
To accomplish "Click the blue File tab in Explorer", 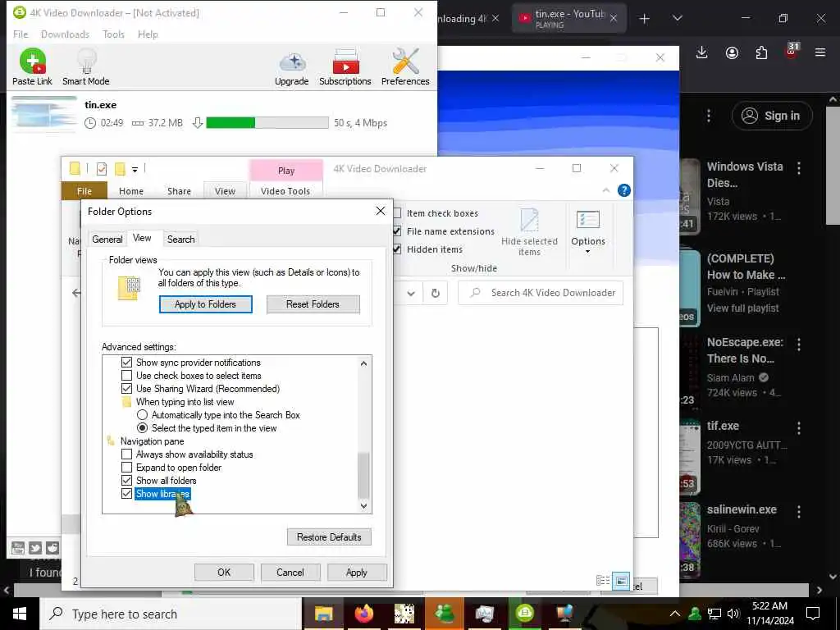I will tap(84, 191).
